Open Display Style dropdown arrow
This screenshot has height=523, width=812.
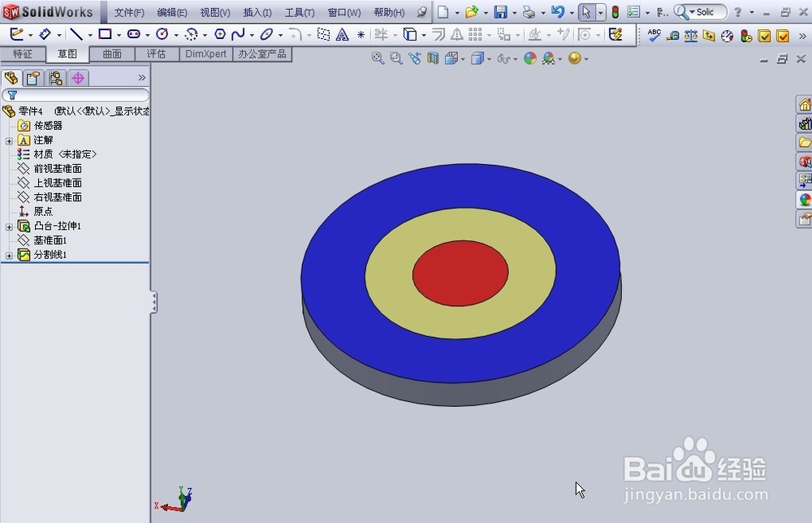[490, 59]
